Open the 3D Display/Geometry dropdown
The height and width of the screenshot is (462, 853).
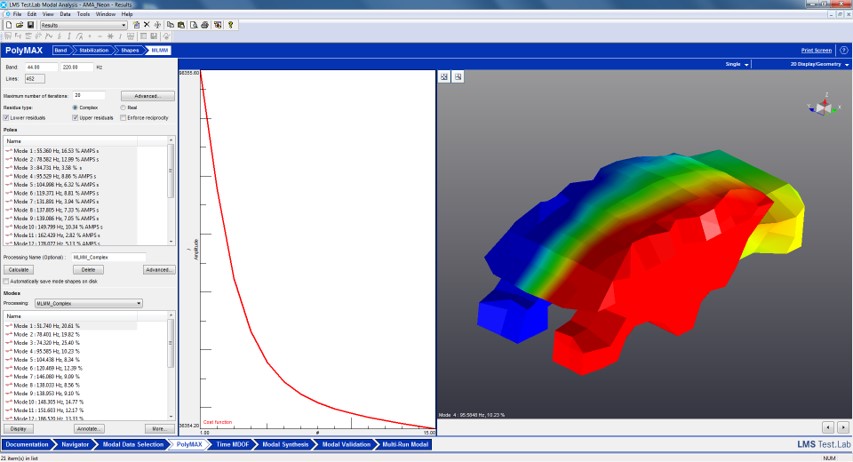click(819, 64)
